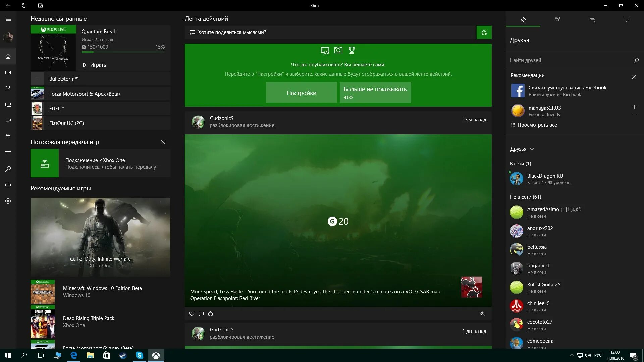This screenshot has height=362, width=644.
Task: Like GudzonicS's Red River achievement post
Action: click(x=192, y=314)
